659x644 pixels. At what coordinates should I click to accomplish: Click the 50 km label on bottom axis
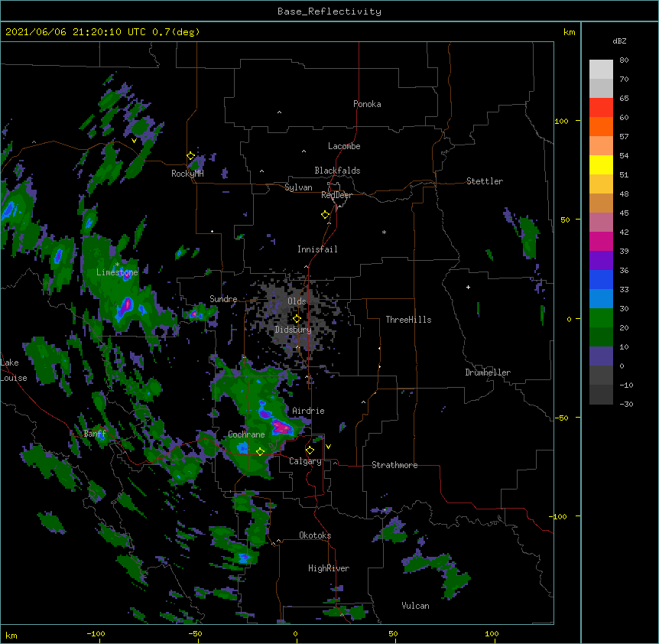tap(393, 633)
